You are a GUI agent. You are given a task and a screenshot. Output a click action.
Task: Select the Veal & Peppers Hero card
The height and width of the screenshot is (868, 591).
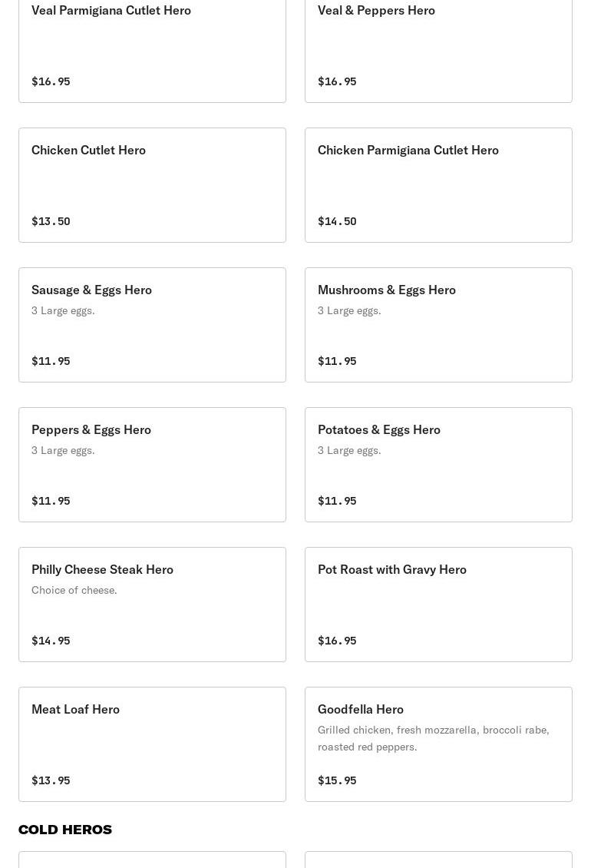point(438,46)
